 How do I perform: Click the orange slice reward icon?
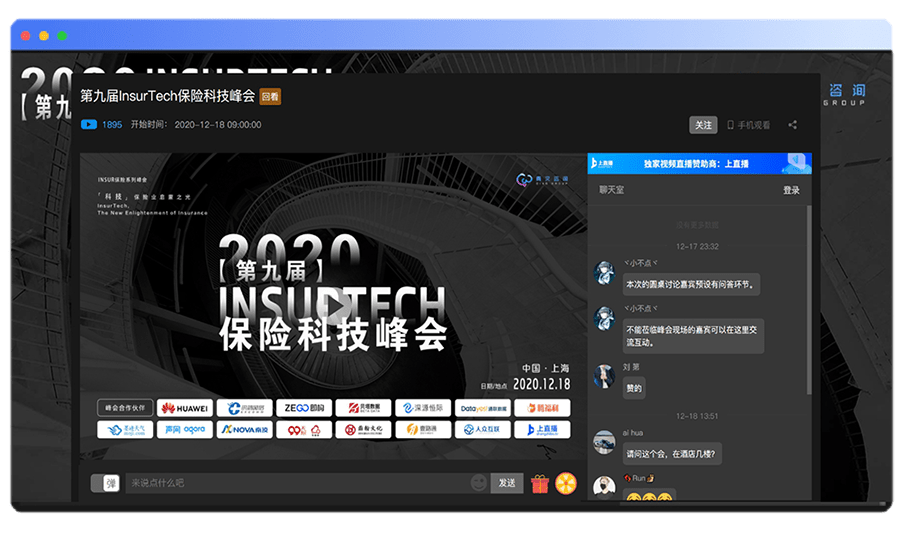(x=565, y=483)
